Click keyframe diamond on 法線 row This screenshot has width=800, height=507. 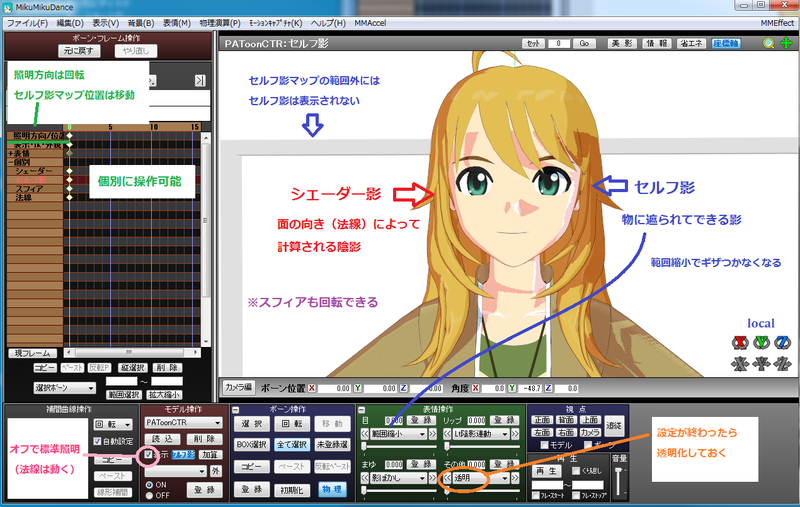(69, 197)
